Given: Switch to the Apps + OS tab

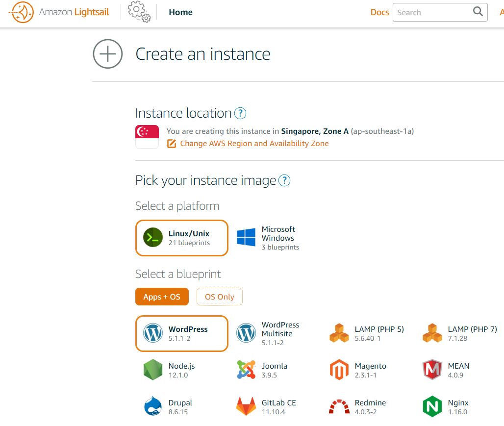Looking at the screenshot, I should click(x=162, y=297).
